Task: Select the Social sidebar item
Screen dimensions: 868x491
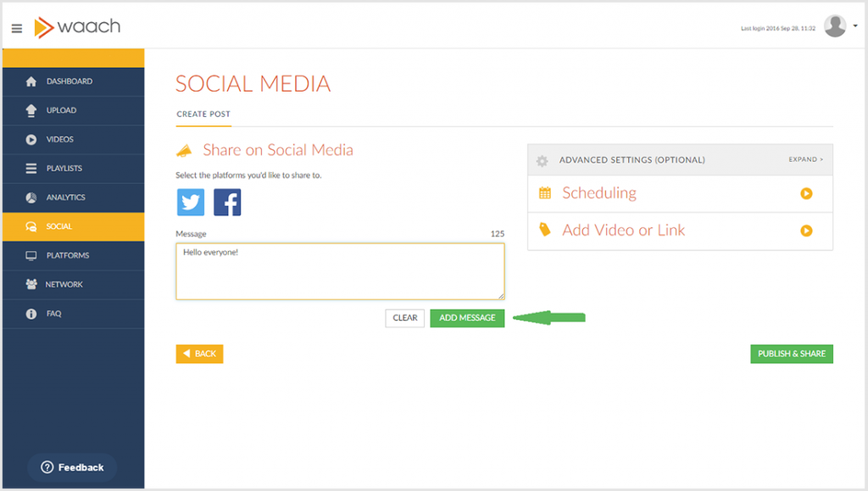Action: [73, 226]
